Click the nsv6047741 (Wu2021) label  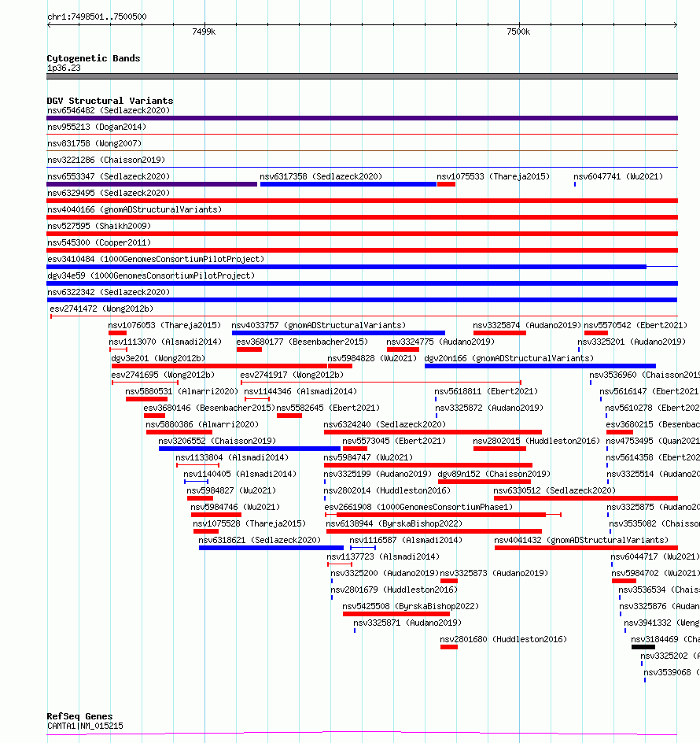pyautogui.click(x=618, y=177)
